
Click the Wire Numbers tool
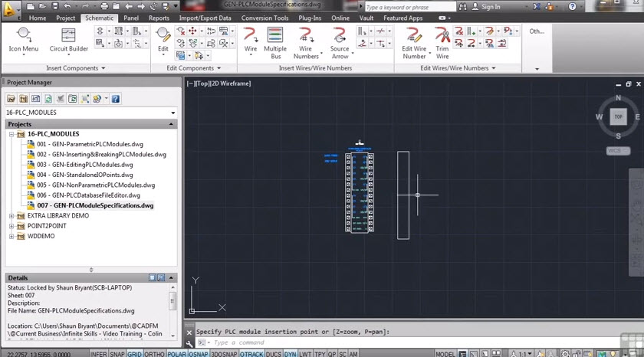pyautogui.click(x=306, y=43)
